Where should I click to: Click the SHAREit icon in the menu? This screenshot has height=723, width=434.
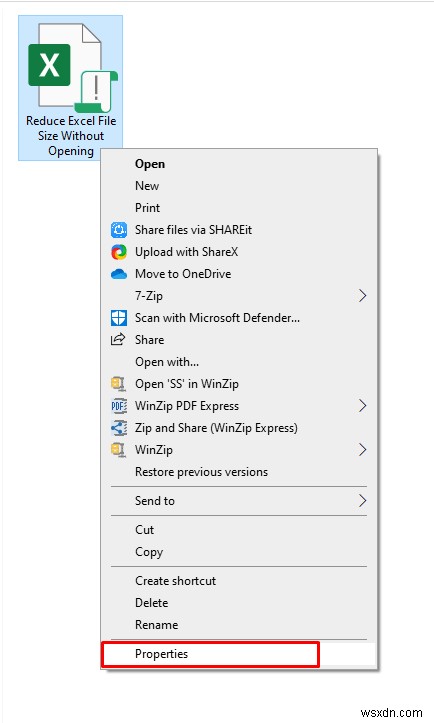click(119, 230)
